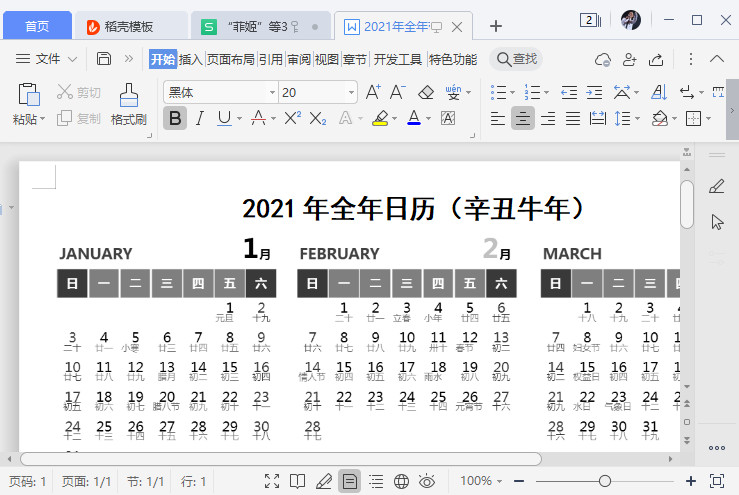Apply superscript X² formatting
The height and width of the screenshot is (495, 739).
[293, 118]
